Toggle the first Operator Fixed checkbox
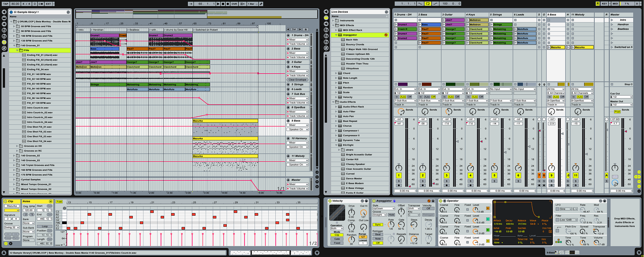Screen dimensions: 644x257 [x=467, y=209]
